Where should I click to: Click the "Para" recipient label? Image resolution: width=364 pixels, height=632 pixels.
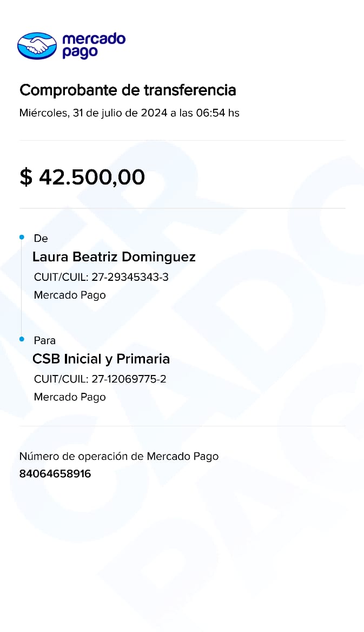(44, 340)
